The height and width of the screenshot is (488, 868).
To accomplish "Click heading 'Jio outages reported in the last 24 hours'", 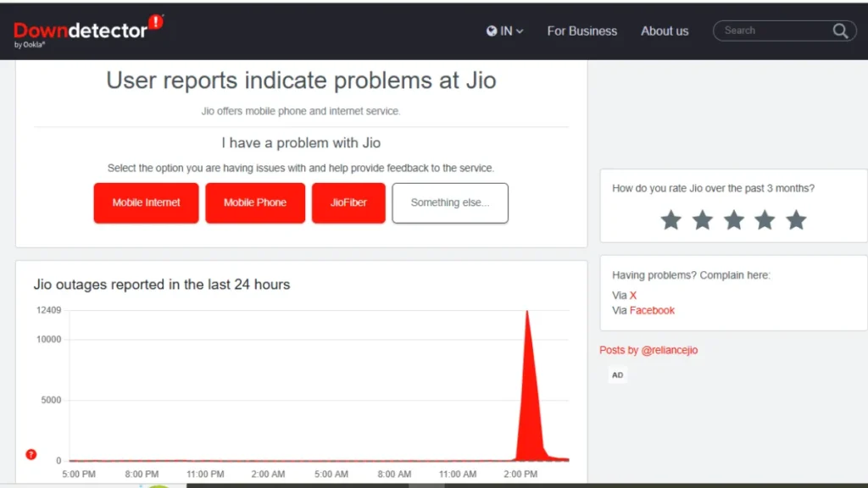I will 162,285.
